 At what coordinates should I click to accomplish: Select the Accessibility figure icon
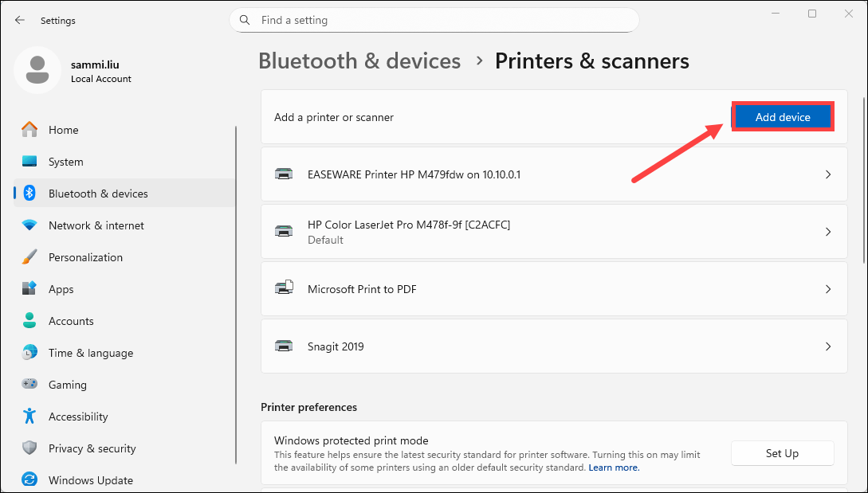29,417
